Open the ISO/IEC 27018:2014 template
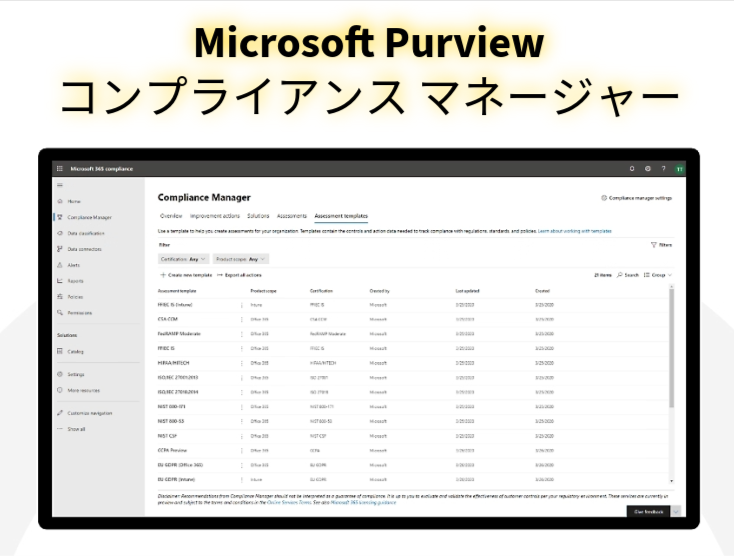 [178, 392]
